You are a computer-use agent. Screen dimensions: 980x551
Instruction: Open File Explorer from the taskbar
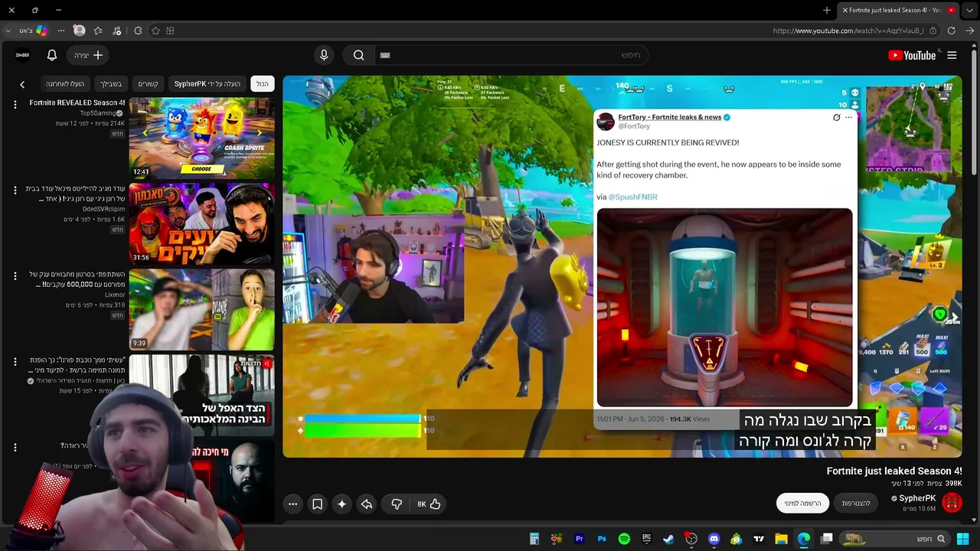(781, 539)
